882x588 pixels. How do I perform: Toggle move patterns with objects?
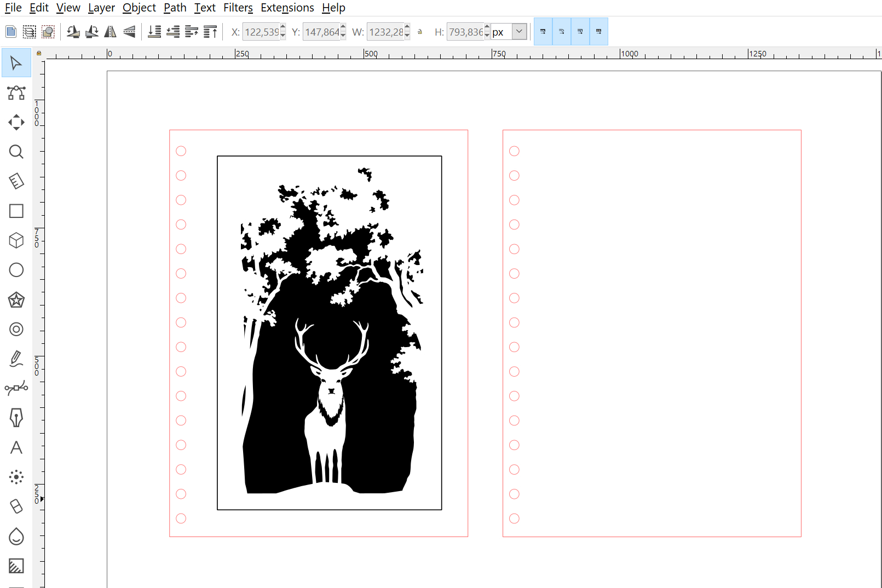(599, 32)
